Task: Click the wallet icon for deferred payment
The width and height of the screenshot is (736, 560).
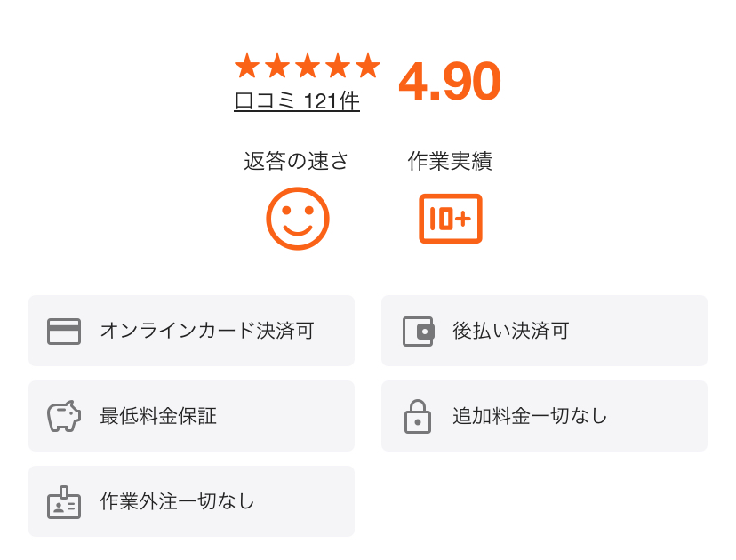Action: [x=419, y=332]
